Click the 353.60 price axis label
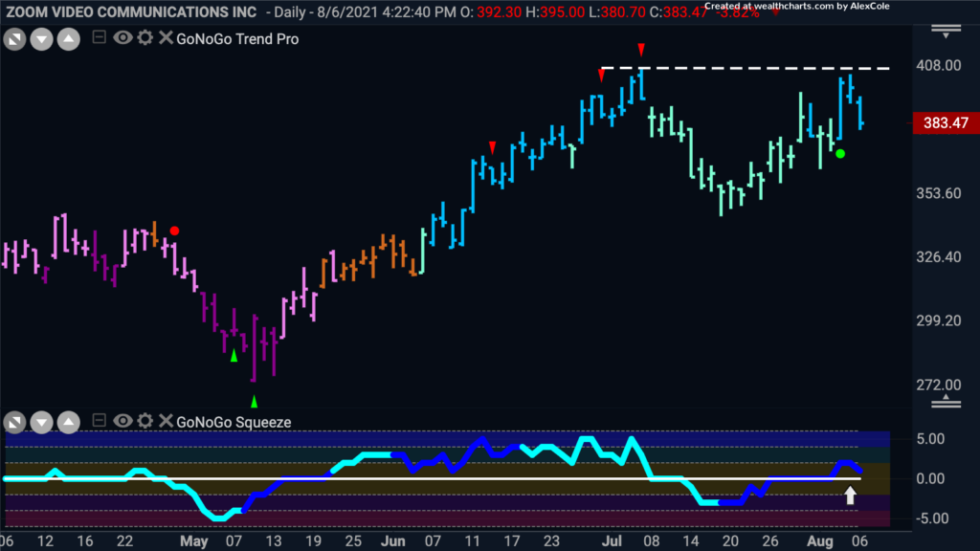Screen dimensions: 980x551 pyautogui.click(x=939, y=193)
